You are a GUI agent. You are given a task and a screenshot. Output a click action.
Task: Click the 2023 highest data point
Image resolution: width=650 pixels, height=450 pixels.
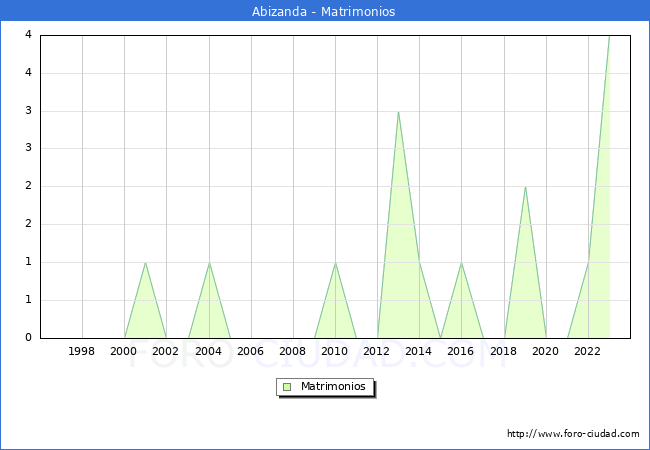coord(608,37)
